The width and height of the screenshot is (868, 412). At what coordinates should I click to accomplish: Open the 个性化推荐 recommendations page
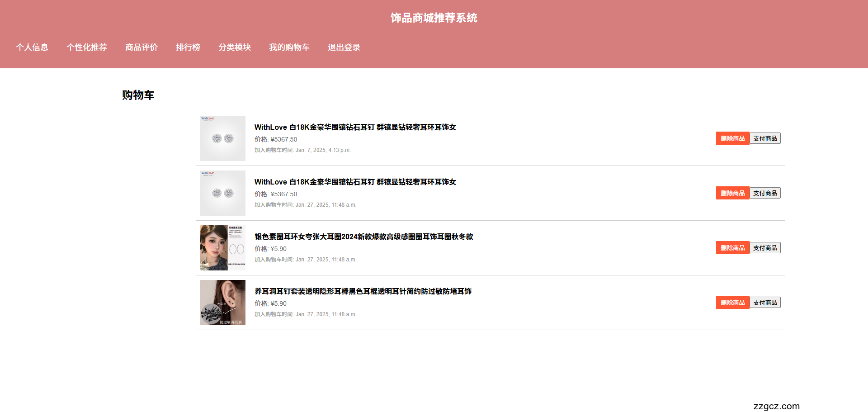click(x=87, y=47)
